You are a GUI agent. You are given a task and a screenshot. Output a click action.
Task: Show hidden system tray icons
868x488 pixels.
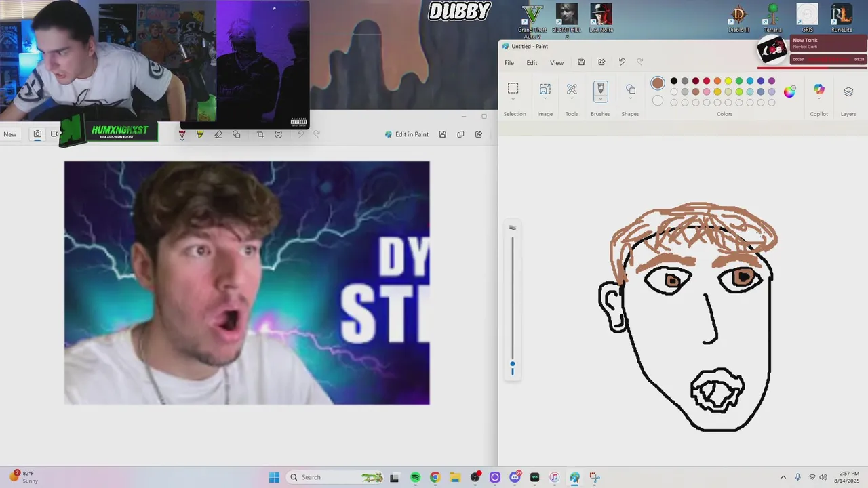coord(783,477)
